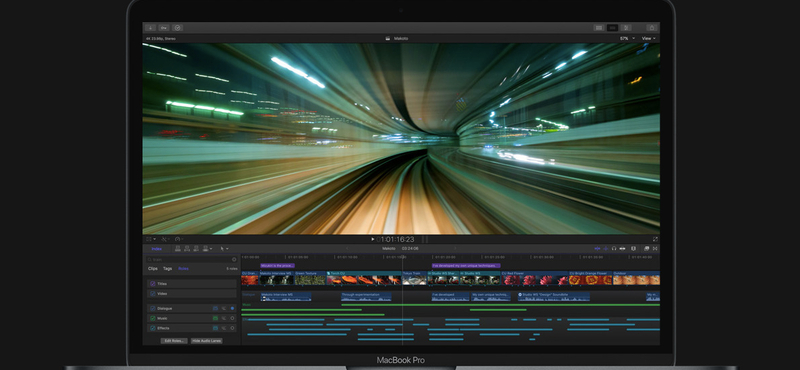The height and width of the screenshot is (370, 800).
Task: Expand subroles for Dialogue role
Action: (x=224, y=308)
